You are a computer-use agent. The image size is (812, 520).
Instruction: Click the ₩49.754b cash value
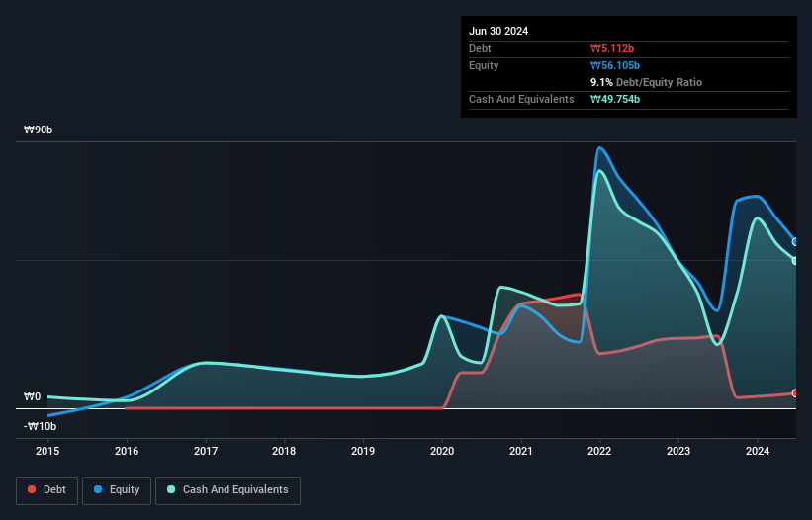[615, 99]
